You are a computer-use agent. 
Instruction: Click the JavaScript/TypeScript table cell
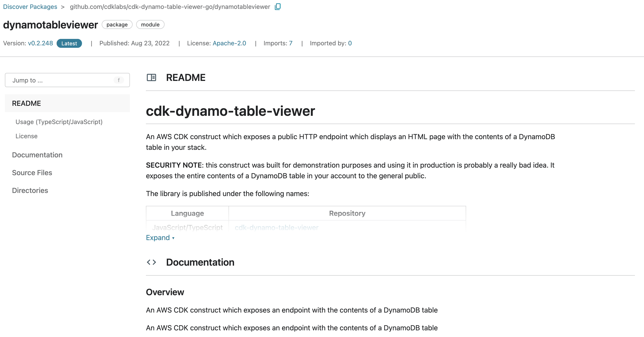(x=187, y=227)
